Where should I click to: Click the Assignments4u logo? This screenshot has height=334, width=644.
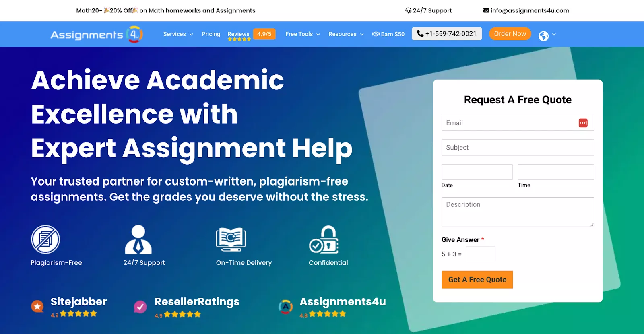pos(97,34)
